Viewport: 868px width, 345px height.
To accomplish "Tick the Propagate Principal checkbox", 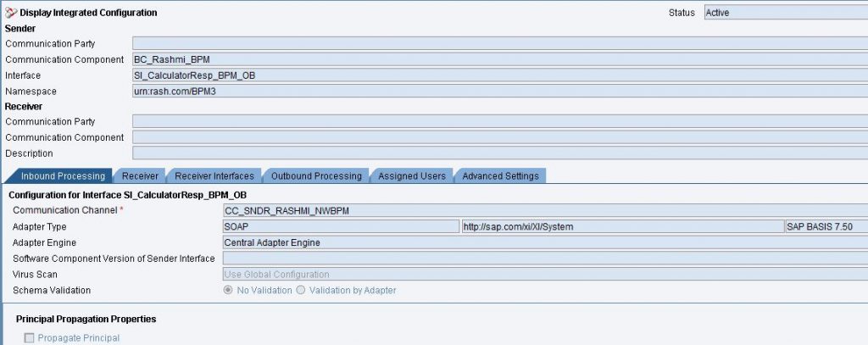I will (x=29, y=338).
